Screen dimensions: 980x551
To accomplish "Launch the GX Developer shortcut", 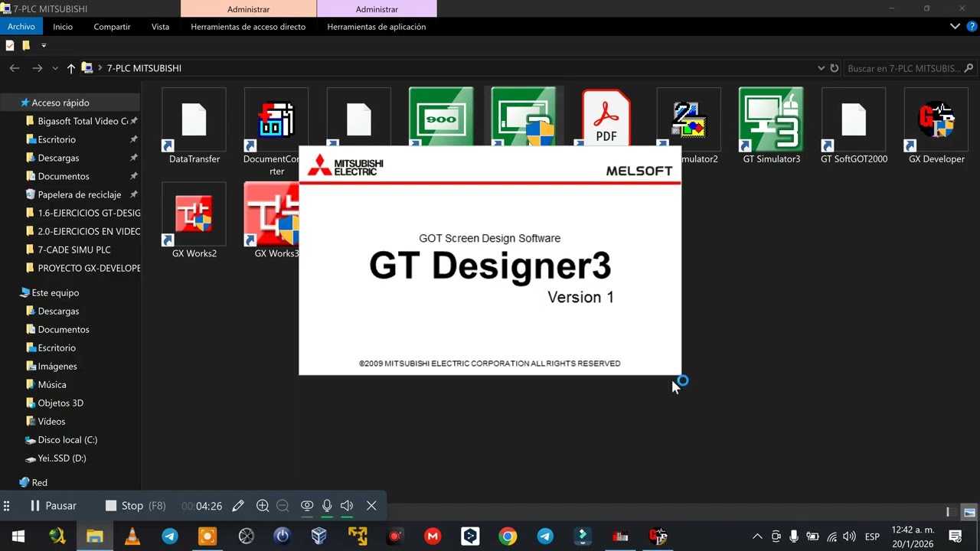I will pos(936,126).
